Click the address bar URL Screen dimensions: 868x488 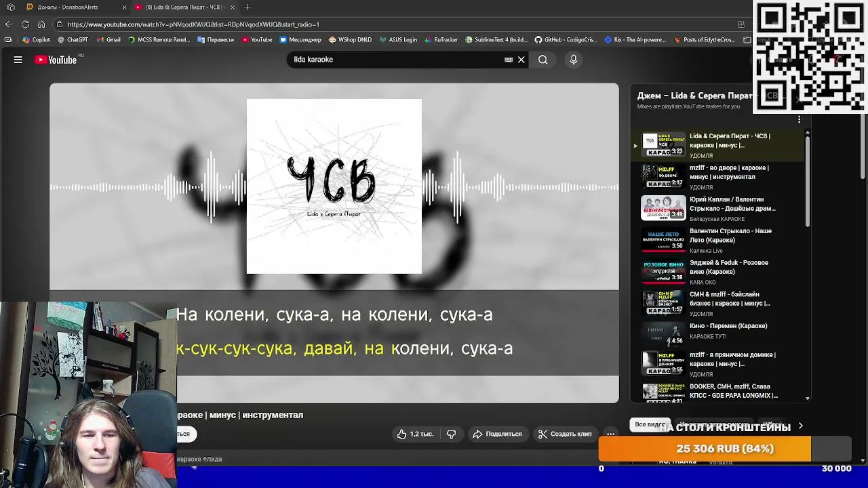tap(193, 24)
